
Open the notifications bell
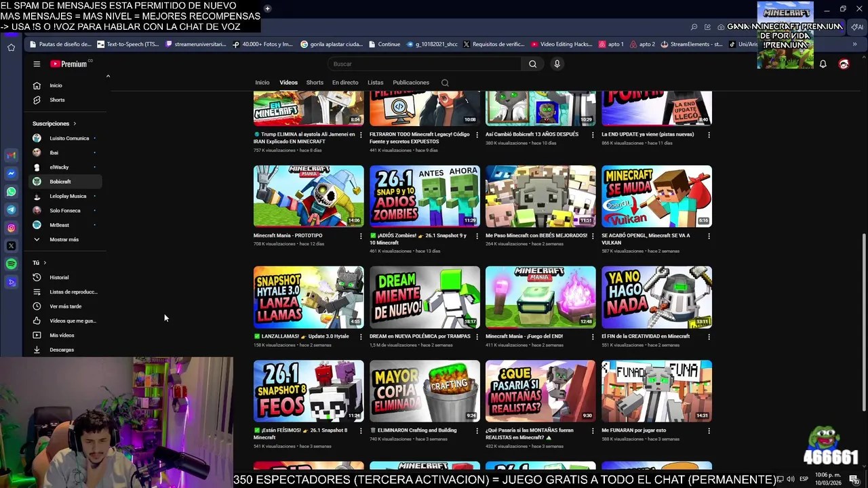pyautogui.click(x=823, y=64)
